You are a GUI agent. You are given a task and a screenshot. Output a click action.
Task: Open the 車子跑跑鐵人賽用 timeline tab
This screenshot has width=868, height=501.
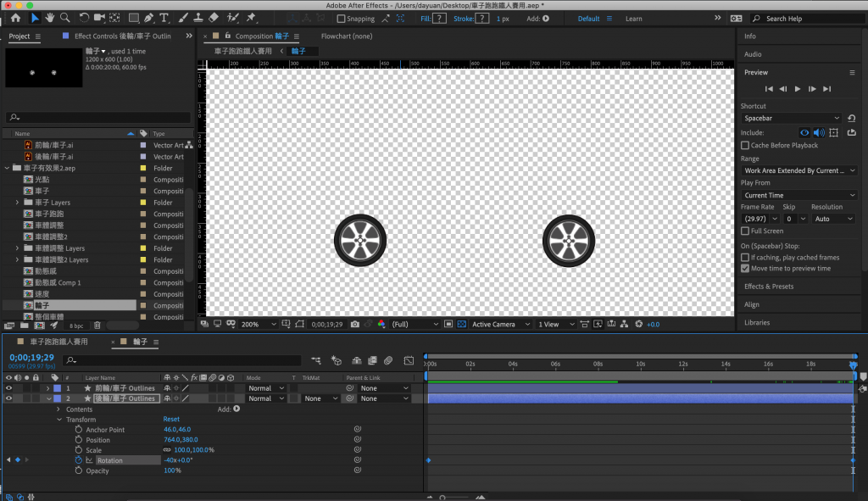tap(59, 342)
